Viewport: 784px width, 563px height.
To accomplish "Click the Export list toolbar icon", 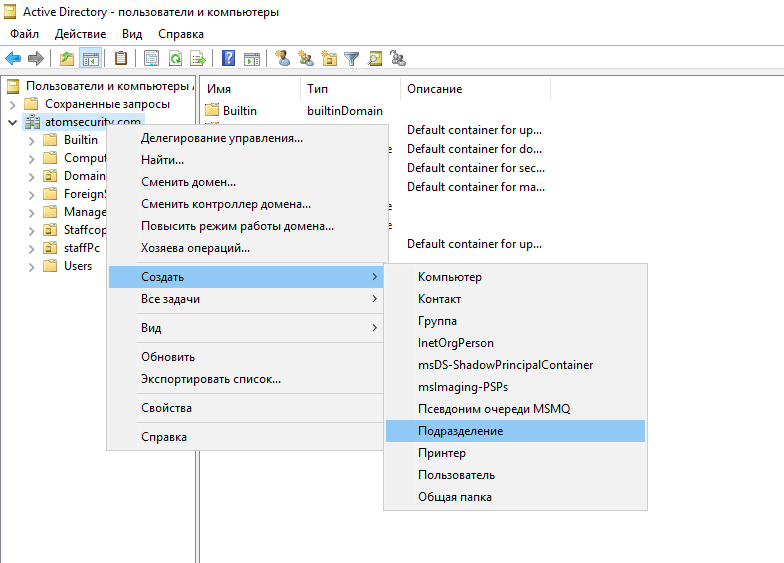I will pyautogui.click(x=198, y=58).
